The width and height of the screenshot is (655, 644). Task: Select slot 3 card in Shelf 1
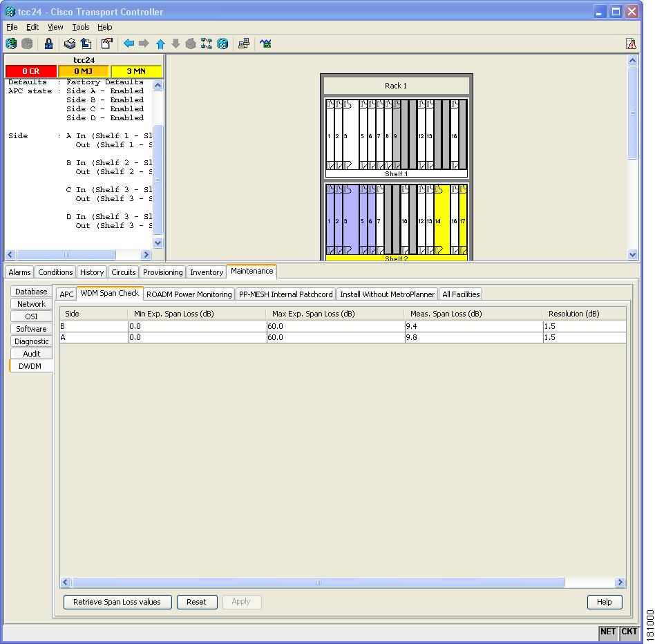tap(350, 135)
